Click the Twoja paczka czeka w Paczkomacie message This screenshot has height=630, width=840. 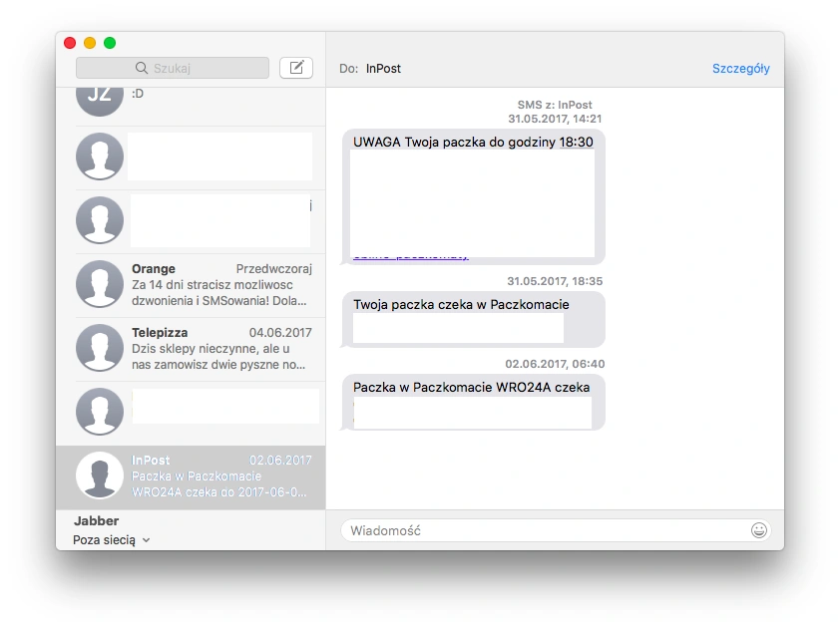473,320
